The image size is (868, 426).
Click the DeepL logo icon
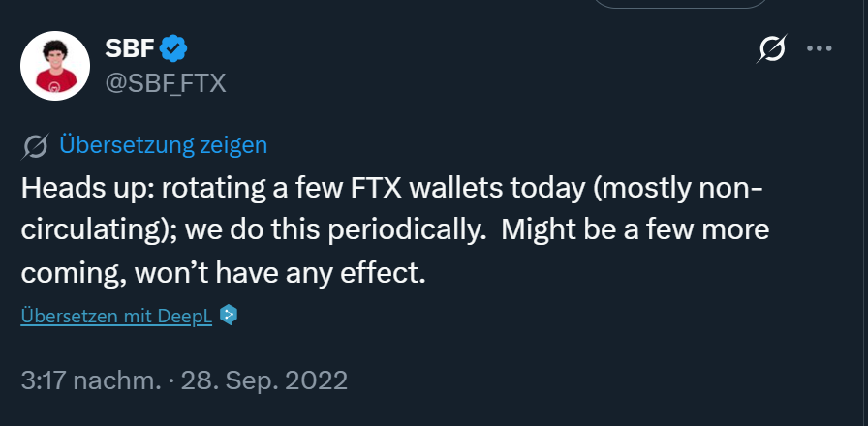coord(229,316)
